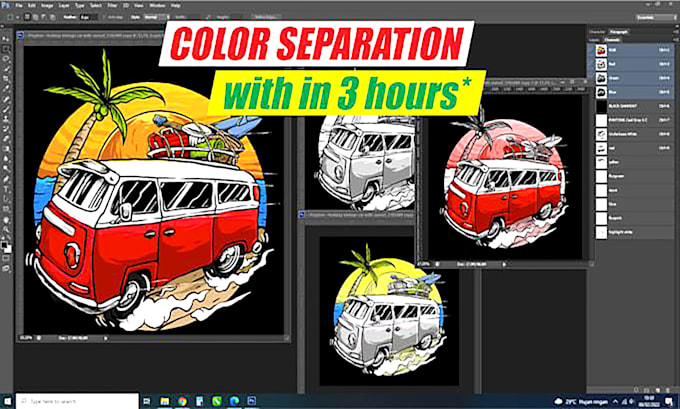Open status bar arrow in large document window
The height and width of the screenshot is (409, 680).
coord(105,338)
